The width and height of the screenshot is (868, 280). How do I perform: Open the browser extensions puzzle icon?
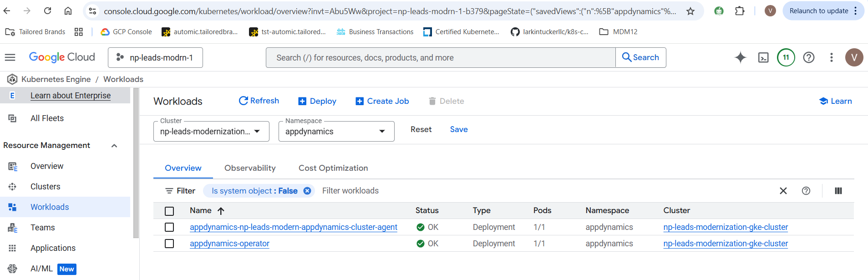pos(740,11)
